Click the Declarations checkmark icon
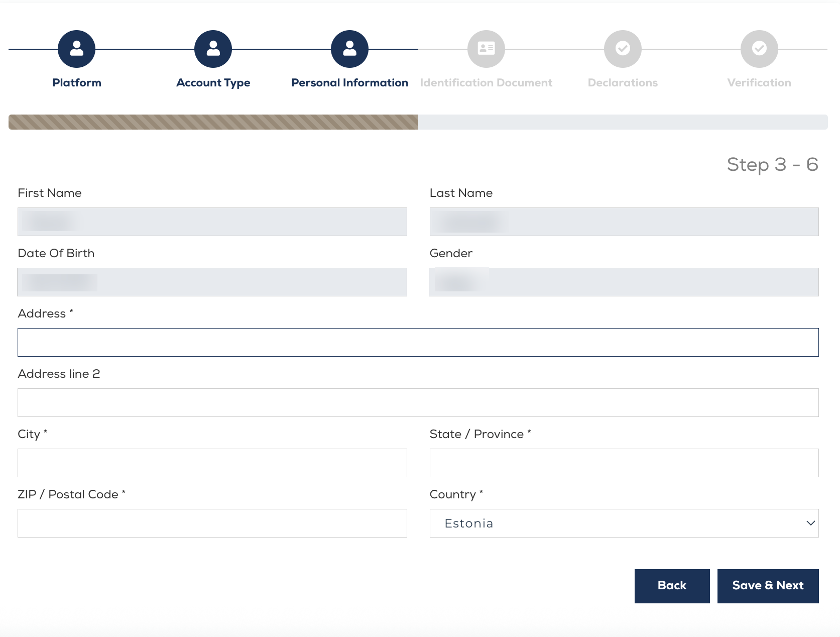The width and height of the screenshot is (840, 637). pyautogui.click(x=623, y=49)
